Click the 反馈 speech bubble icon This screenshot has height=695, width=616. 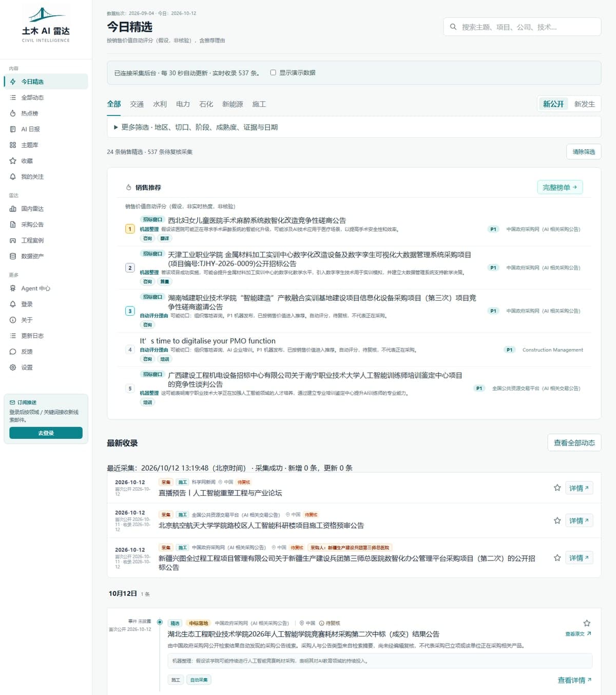[13, 352]
